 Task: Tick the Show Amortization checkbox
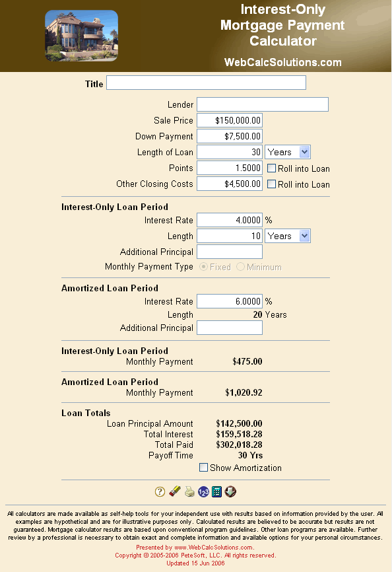(x=204, y=467)
